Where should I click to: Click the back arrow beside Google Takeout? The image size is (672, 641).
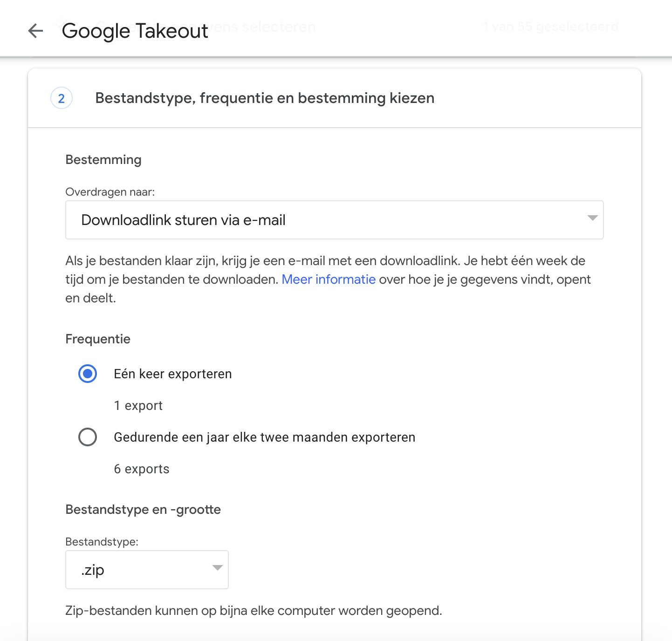coord(35,31)
